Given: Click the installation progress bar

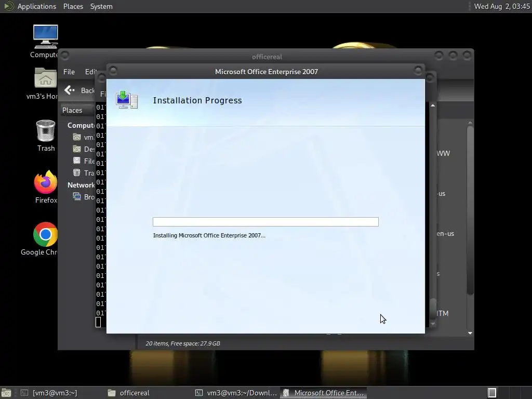Looking at the screenshot, I should coord(265,221).
